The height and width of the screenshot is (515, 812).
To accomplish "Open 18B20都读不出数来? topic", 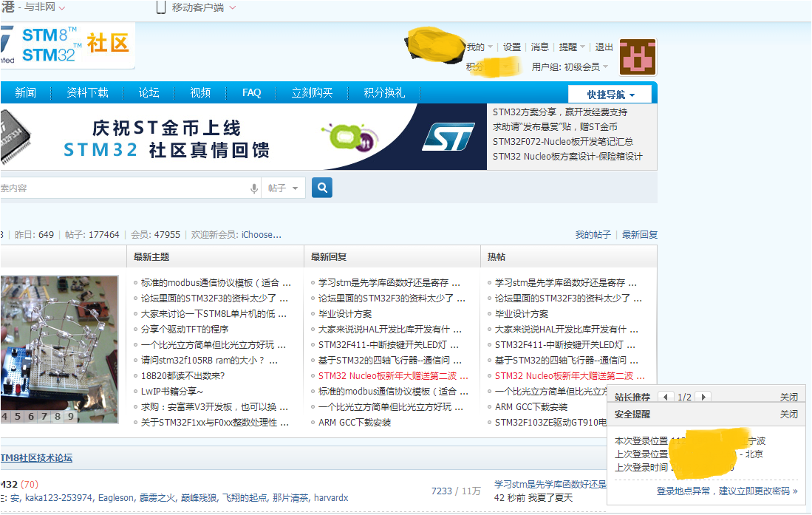I will click(x=182, y=376).
